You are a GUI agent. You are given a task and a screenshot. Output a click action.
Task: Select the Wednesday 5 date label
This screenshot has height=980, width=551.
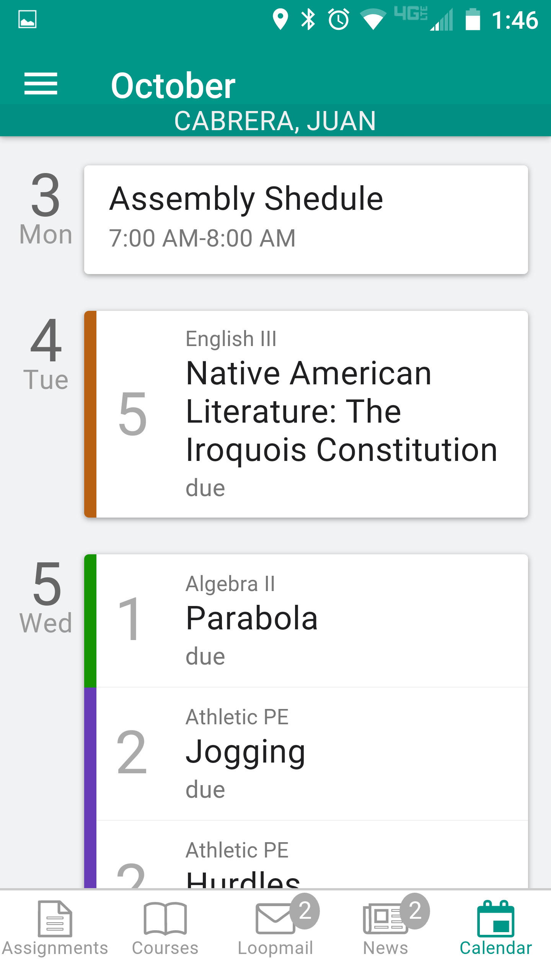[46, 597]
